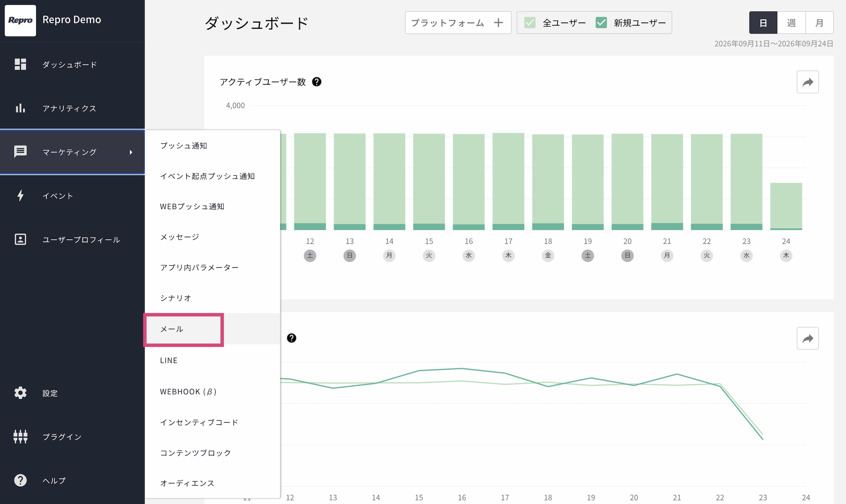The height and width of the screenshot is (504, 846).
Task: Select メール in marketing menu
Action: 213,329
